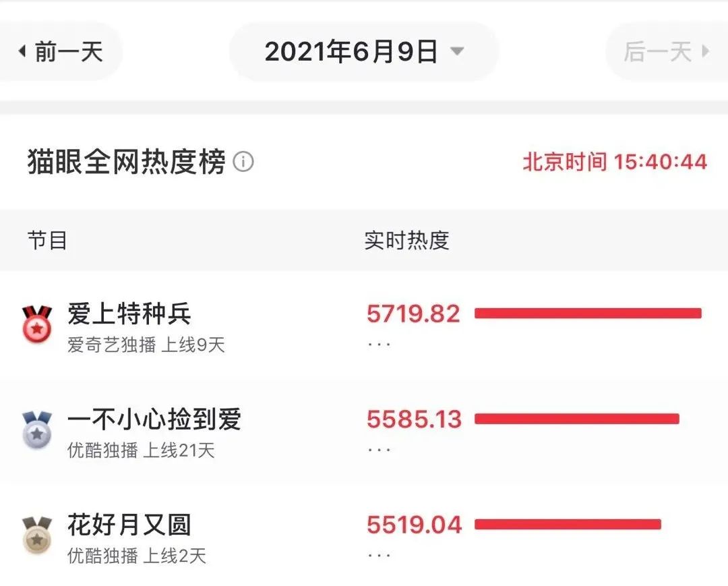The image size is (728, 586).
Task: Click the 北京时间 15:40:44 timestamp
Action: click(615, 162)
